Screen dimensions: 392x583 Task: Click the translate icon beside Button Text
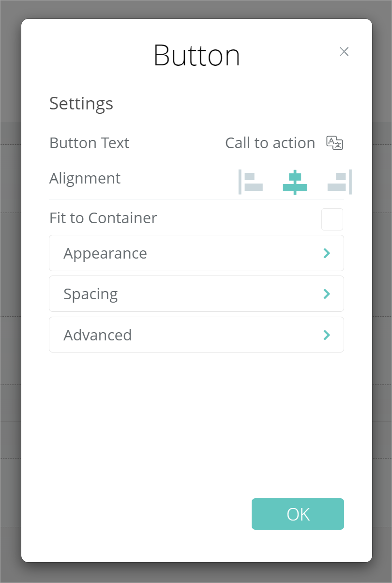(334, 143)
